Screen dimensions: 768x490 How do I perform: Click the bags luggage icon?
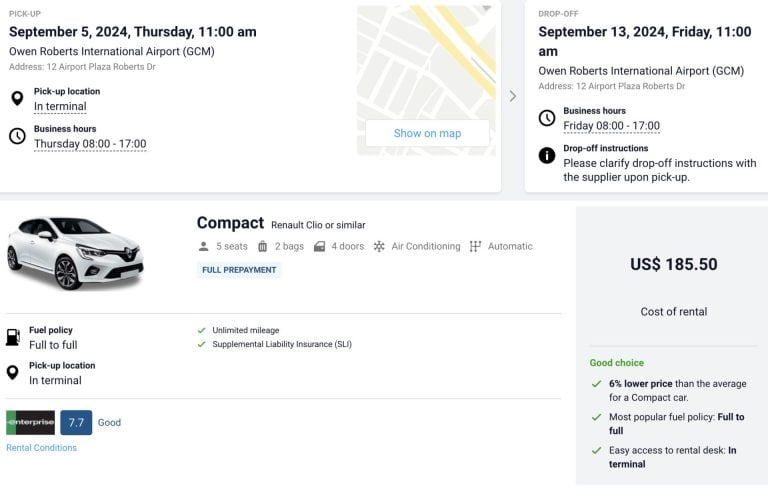[x=263, y=246]
